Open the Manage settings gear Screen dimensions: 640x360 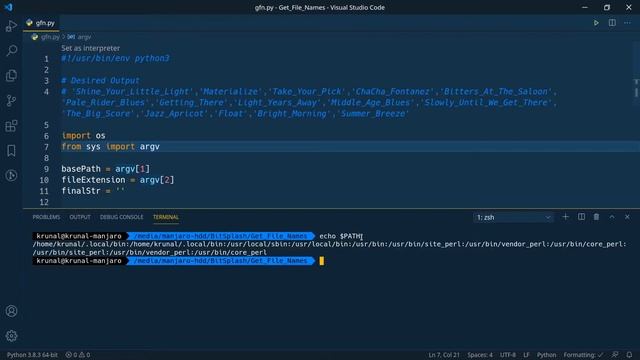click(x=11, y=336)
